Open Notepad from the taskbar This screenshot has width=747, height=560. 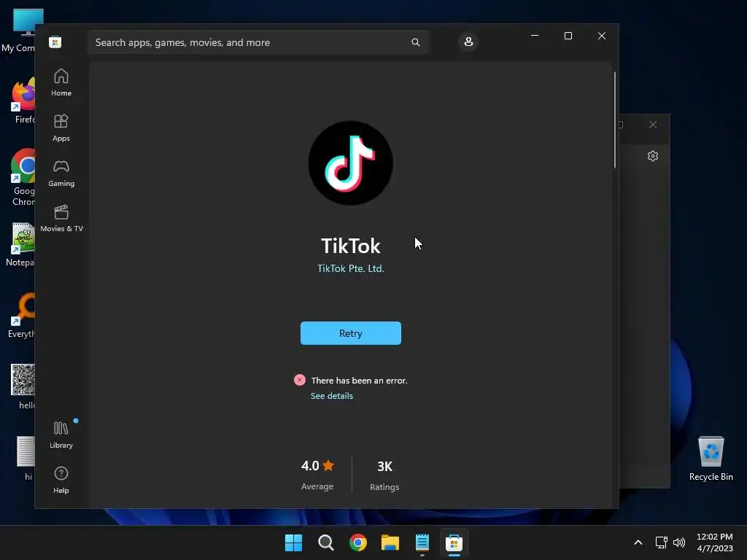pos(422,542)
